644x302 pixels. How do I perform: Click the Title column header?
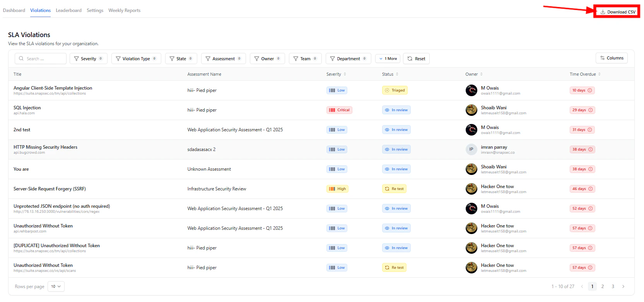point(17,74)
